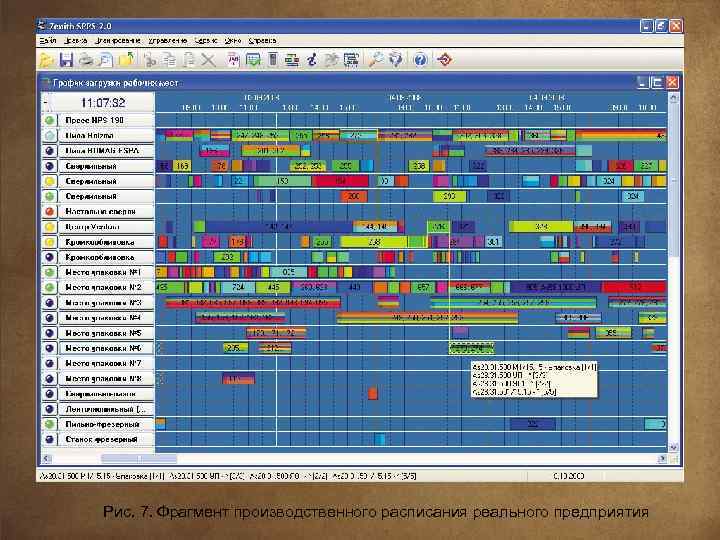Click green task bar labeled 153
The image size is (720, 540).
tap(283, 181)
